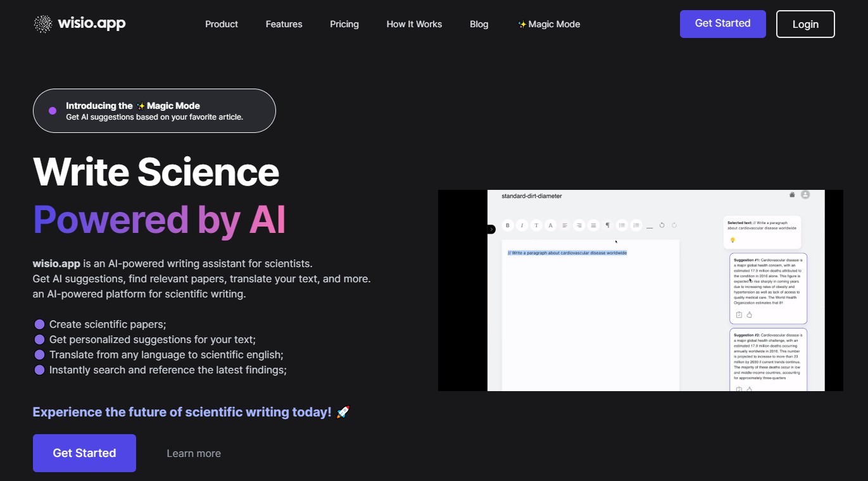
Task: Click 'Instantly search and reference' bullet text
Action: 168,370
